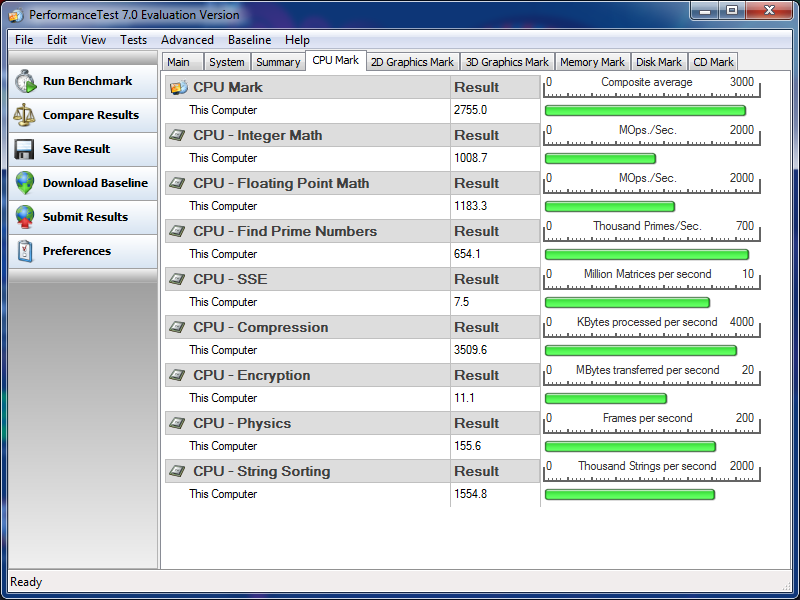Click the chip icon beside CPU - Floating Point Math

pos(177,183)
